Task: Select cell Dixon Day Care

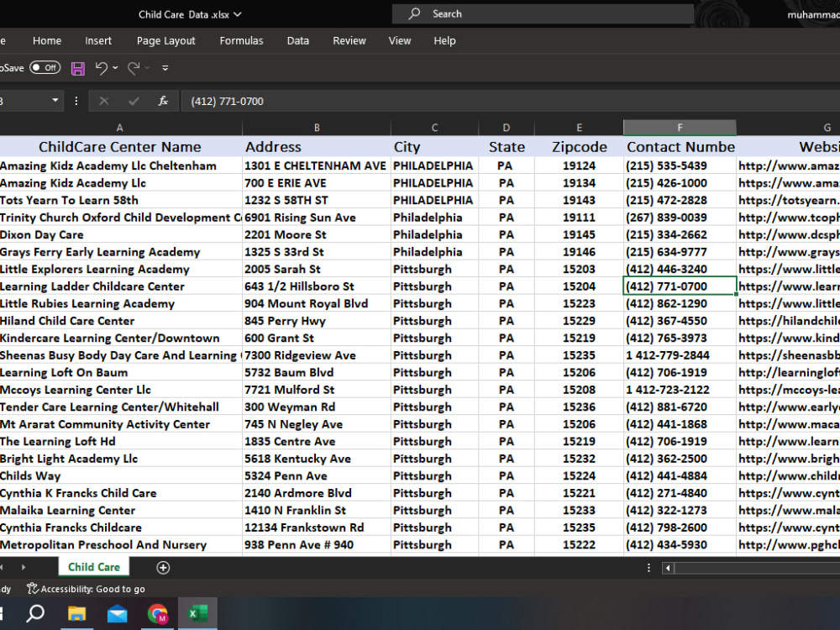Action: [120, 234]
